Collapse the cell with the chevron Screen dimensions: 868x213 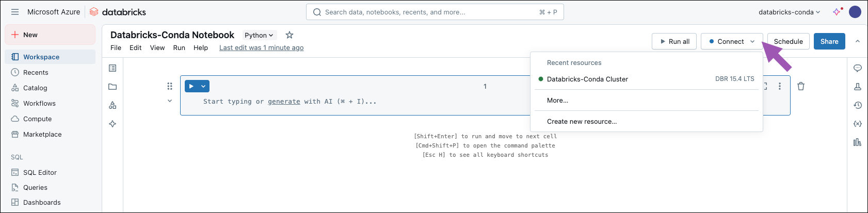click(x=170, y=101)
